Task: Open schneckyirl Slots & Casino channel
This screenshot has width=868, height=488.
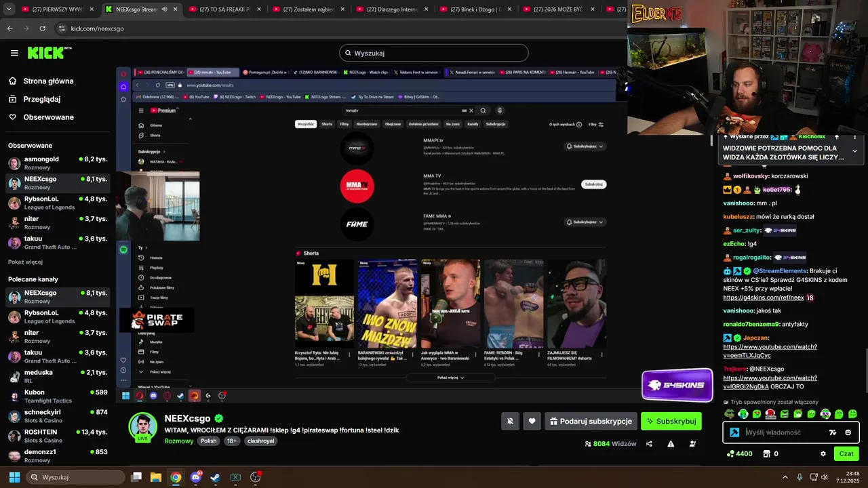Action: (58, 415)
